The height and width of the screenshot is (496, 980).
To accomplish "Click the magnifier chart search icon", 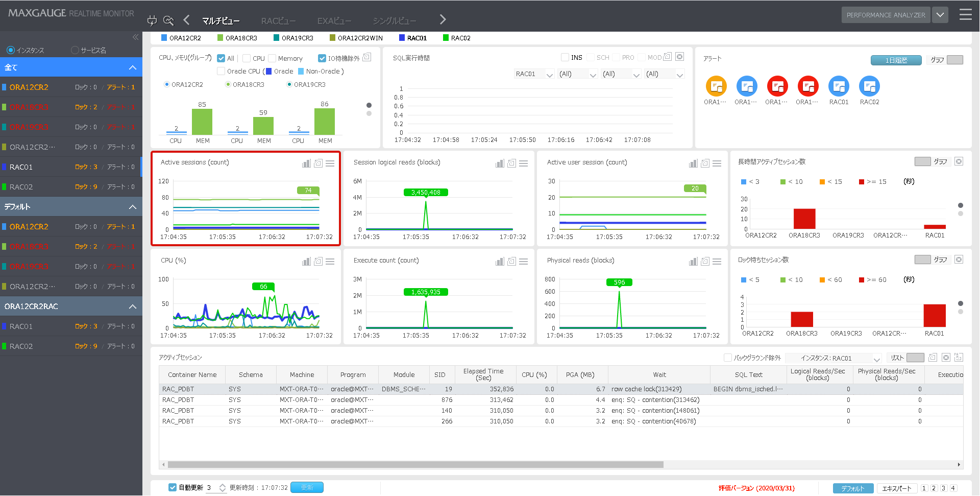I will (168, 20).
